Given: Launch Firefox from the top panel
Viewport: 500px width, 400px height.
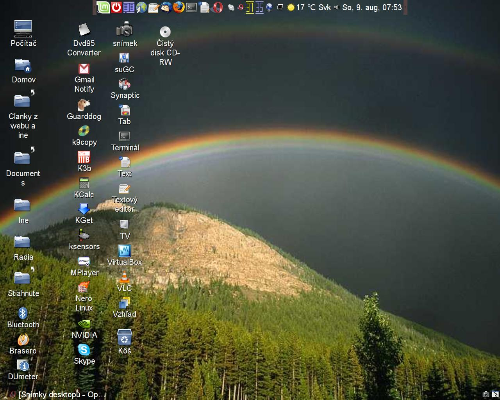Looking at the screenshot, I should 178,7.
